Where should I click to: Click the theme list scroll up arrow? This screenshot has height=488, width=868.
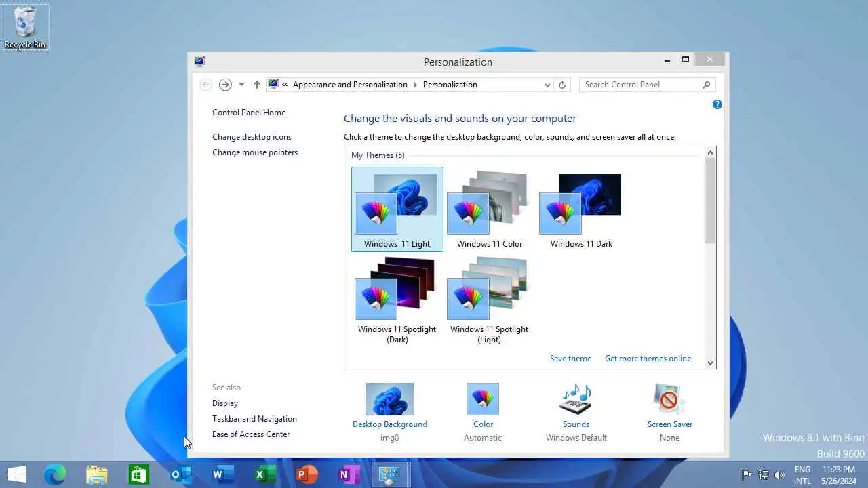click(x=710, y=153)
